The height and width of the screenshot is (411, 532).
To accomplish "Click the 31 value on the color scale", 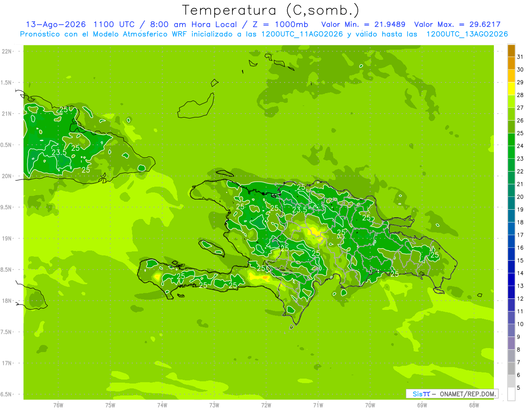I will click(x=520, y=57).
